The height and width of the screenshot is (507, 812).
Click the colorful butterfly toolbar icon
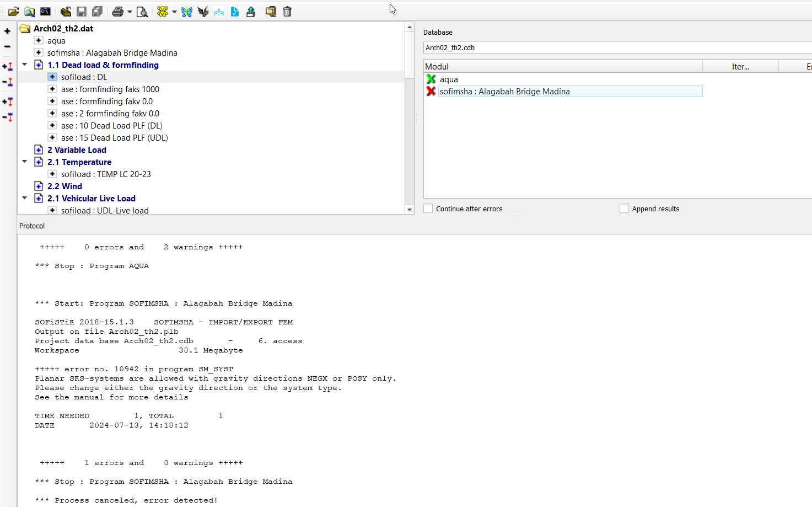[x=187, y=12]
